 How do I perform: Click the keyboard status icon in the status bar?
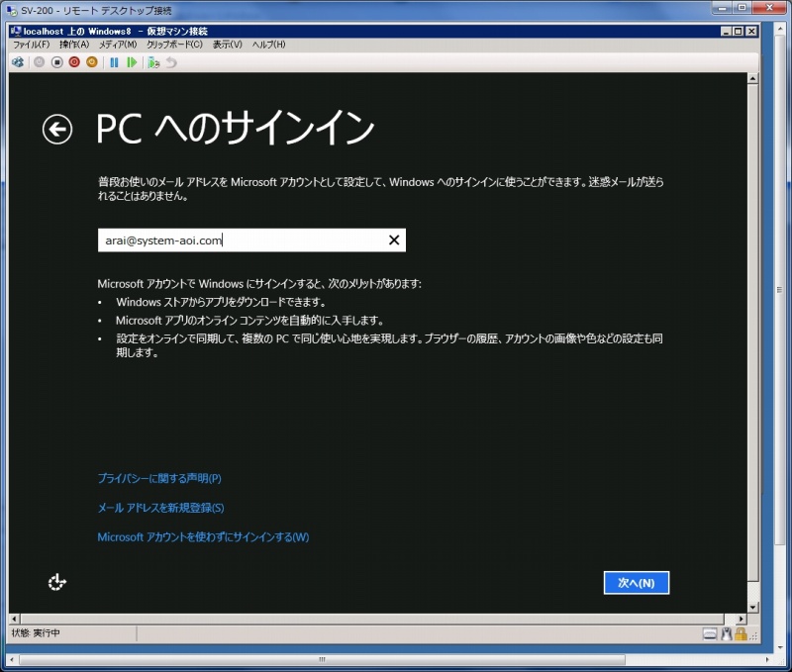click(x=710, y=634)
